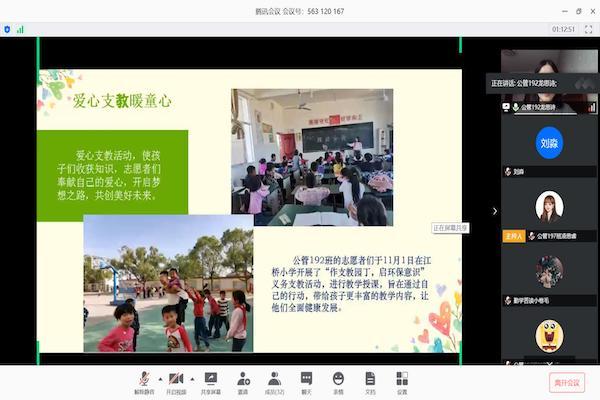600x400 pixels.
Task: Enter full screen with the expand icon
Action: coord(589,29)
